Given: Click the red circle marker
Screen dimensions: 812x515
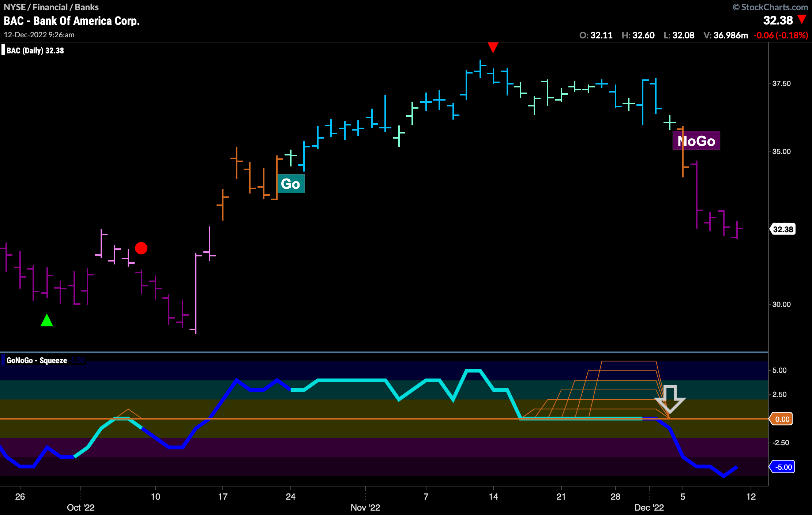Looking at the screenshot, I should tap(141, 248).
